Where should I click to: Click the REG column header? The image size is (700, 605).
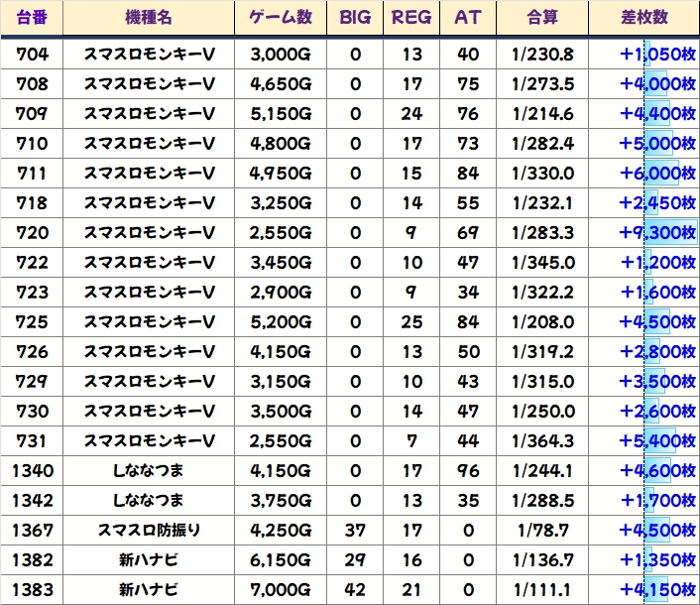[x=411, y=18]
